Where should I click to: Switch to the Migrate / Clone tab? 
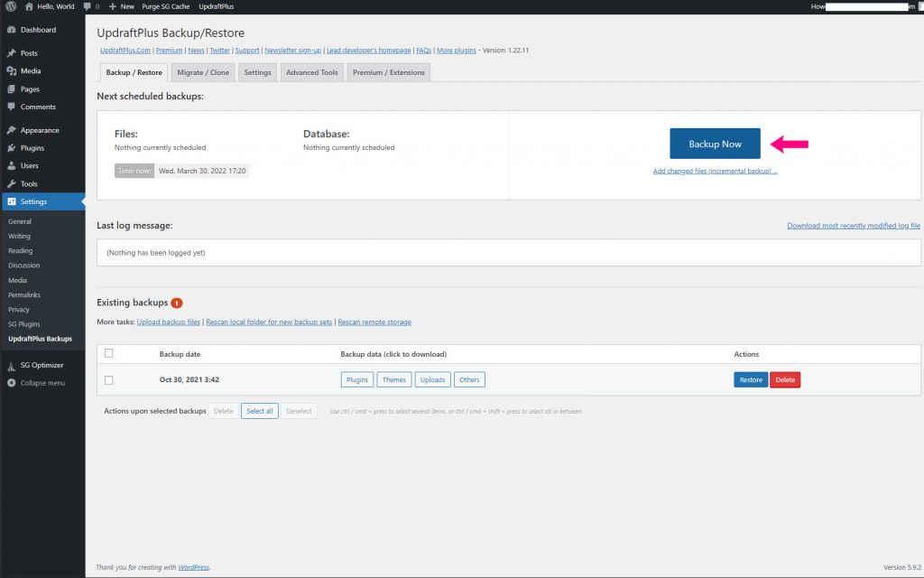203,72
